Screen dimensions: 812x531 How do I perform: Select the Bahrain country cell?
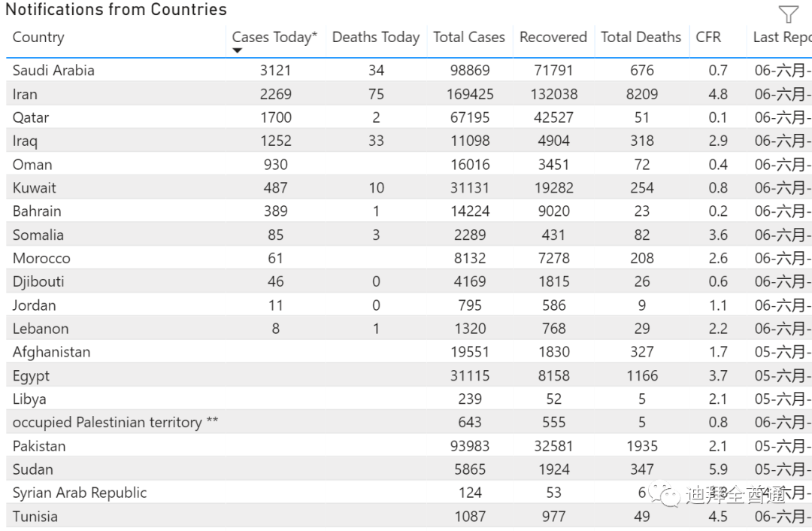click(37, 211)
